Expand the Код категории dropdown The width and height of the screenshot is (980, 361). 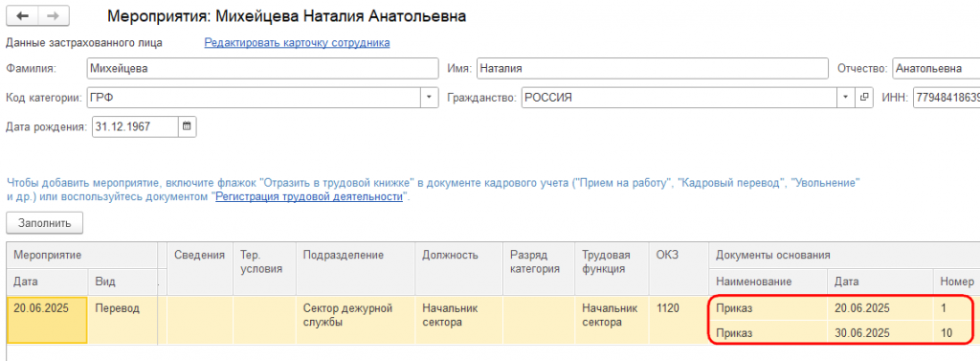coord(429,98)
